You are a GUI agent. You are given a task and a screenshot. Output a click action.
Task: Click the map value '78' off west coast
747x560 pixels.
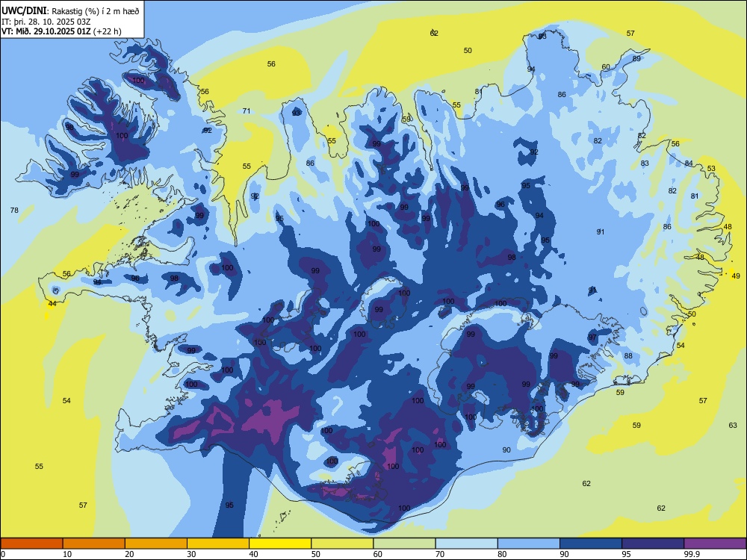(x=14, y=210)
